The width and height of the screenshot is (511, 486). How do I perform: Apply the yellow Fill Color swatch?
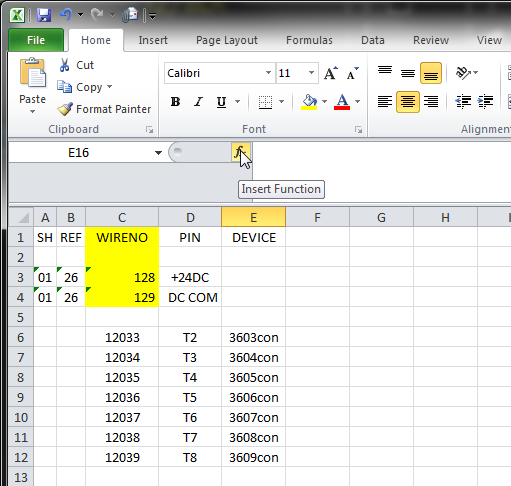click(309, 101)
